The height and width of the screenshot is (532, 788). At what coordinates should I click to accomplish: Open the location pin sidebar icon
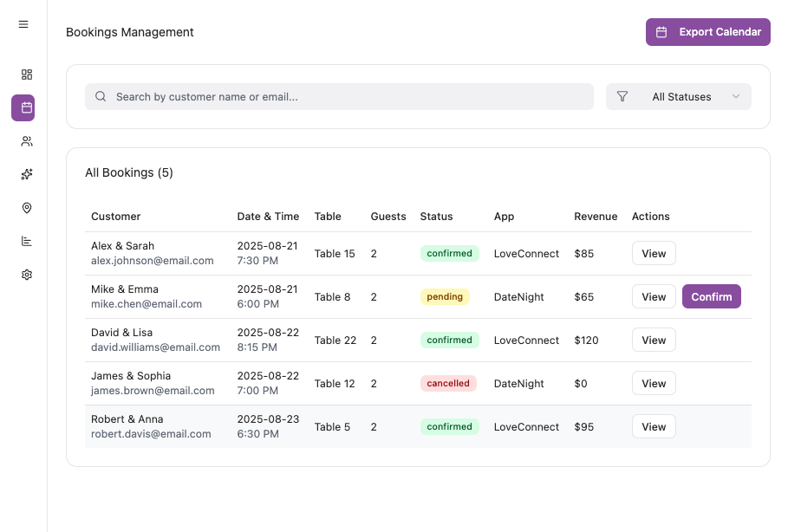point(27,208)
